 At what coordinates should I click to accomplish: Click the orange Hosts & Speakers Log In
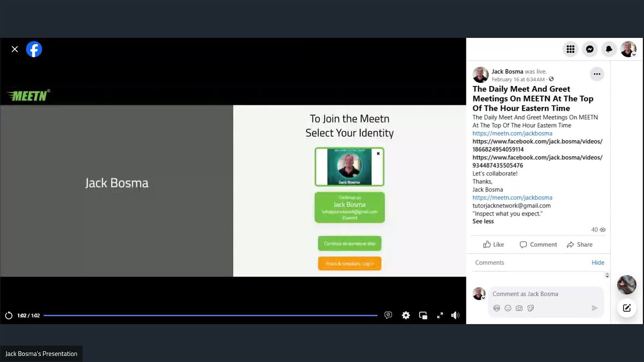[350, 263]
